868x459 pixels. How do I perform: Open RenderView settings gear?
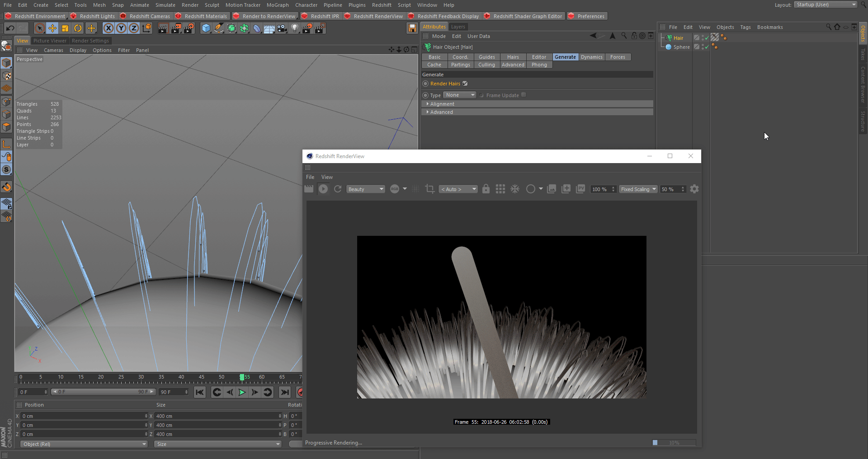(x=694, y=189)
